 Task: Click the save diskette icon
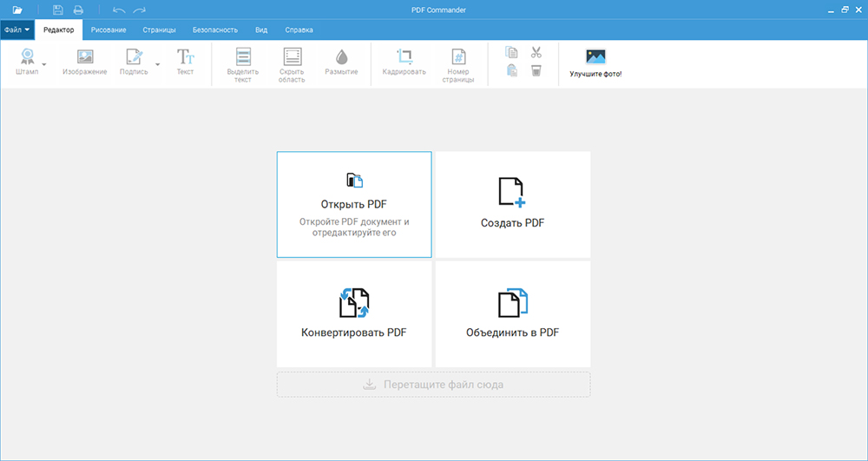pyautogui.click(x=58, y=10)
